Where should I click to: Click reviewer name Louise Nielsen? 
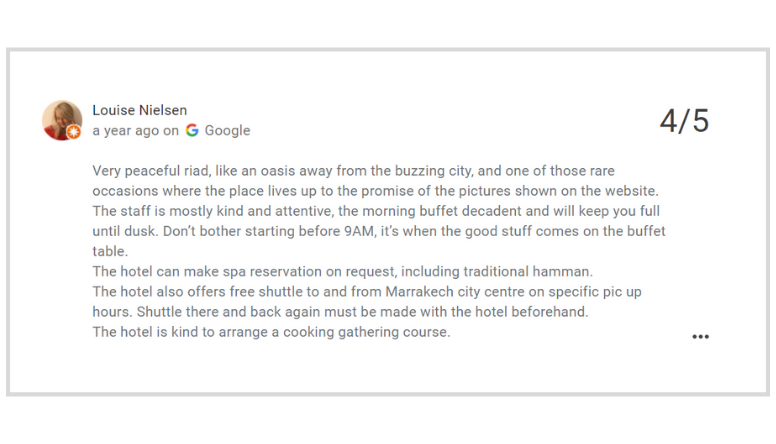pyautogui.click(x=140, y=110)
